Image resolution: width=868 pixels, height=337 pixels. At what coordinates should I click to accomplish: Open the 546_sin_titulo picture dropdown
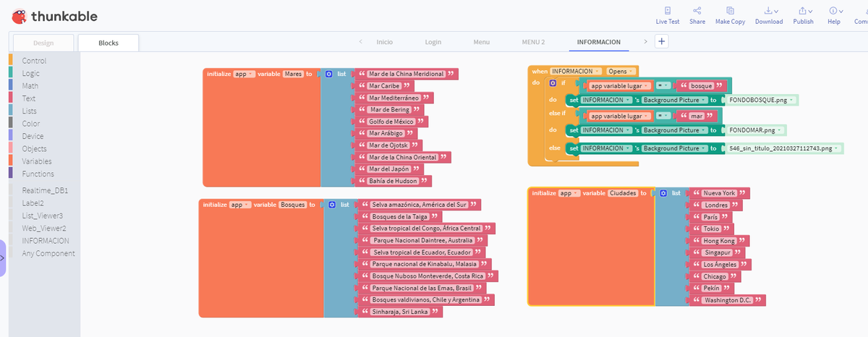click(x=785, y=148)
